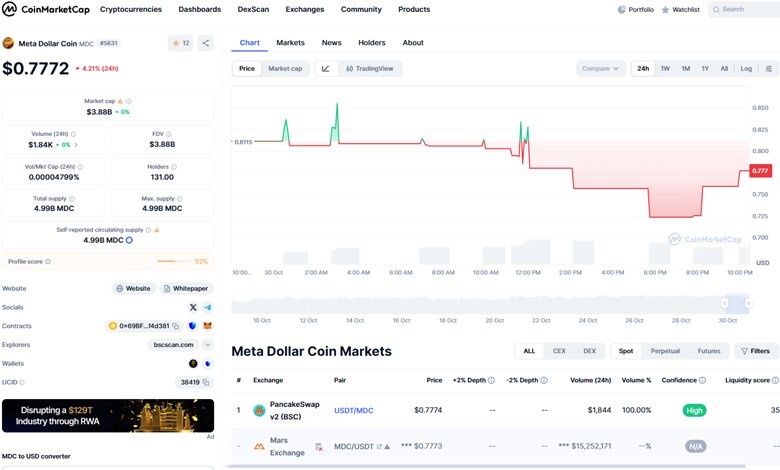Open the Whitepaper button
The width and height of the screenshot is (780, 470).
click(x=187, y=288)
